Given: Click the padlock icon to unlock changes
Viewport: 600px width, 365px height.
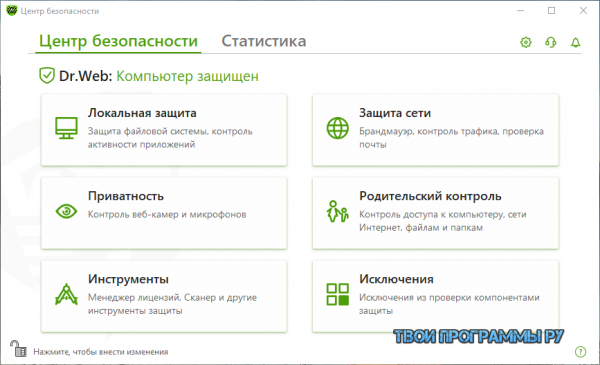Looking at the screenshot, I should [18, 349].
